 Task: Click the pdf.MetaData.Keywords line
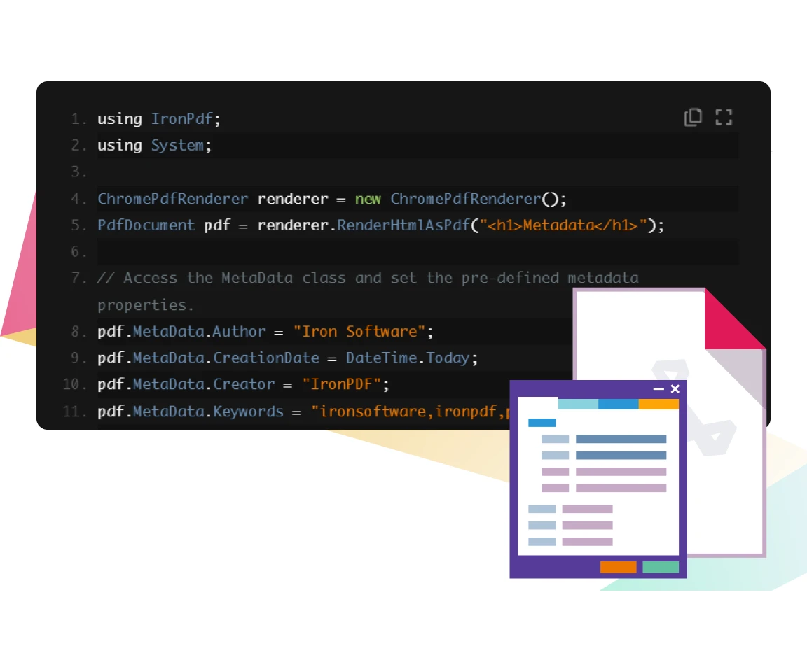(x=303, y=412)
